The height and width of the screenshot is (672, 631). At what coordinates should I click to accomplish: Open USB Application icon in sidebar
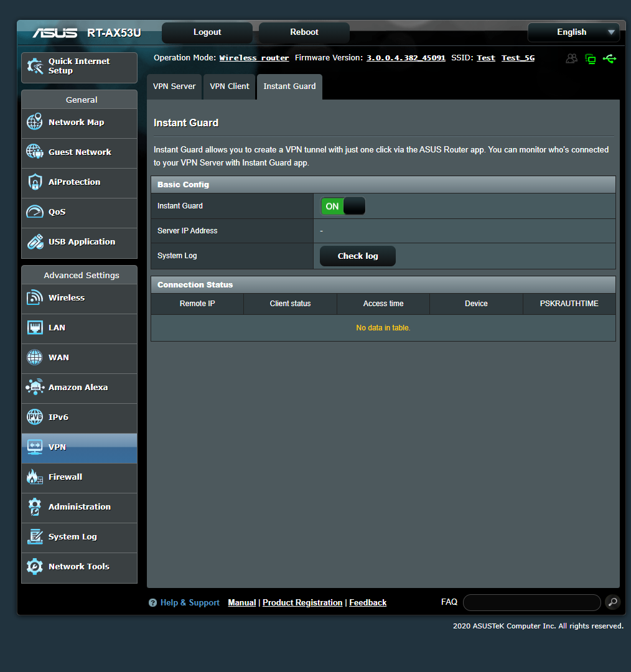pos(35,241)
